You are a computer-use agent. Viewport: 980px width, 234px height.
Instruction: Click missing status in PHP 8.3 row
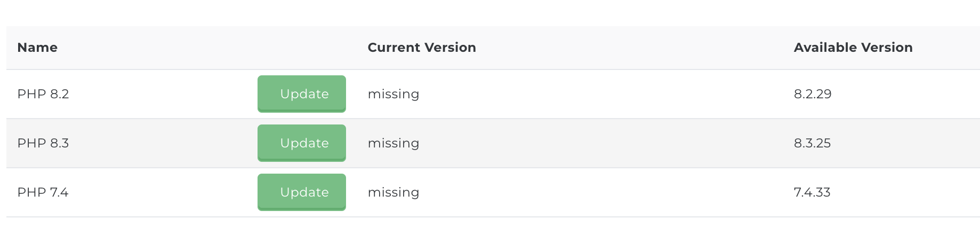393,144
